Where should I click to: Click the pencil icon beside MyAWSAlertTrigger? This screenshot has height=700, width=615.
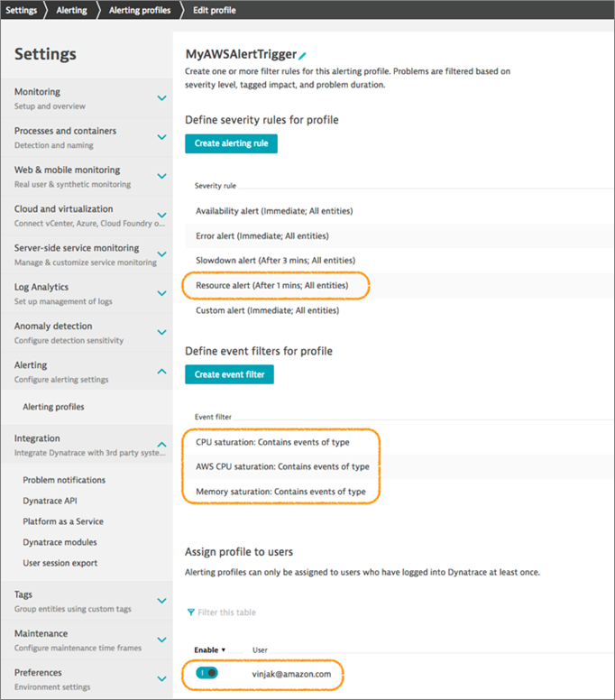coord(303,55)
